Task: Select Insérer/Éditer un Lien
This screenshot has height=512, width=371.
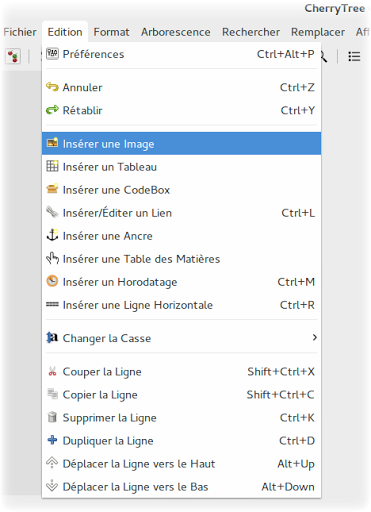Action: (x=182, y=213)
